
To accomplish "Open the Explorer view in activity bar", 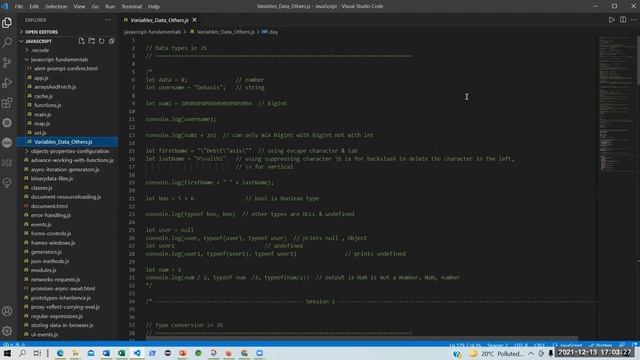I will [x=7, y=23].
